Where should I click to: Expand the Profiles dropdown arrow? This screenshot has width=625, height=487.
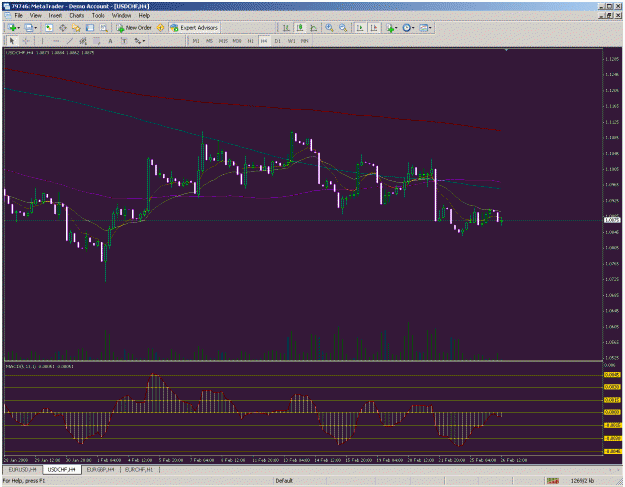tap(36, 28)
